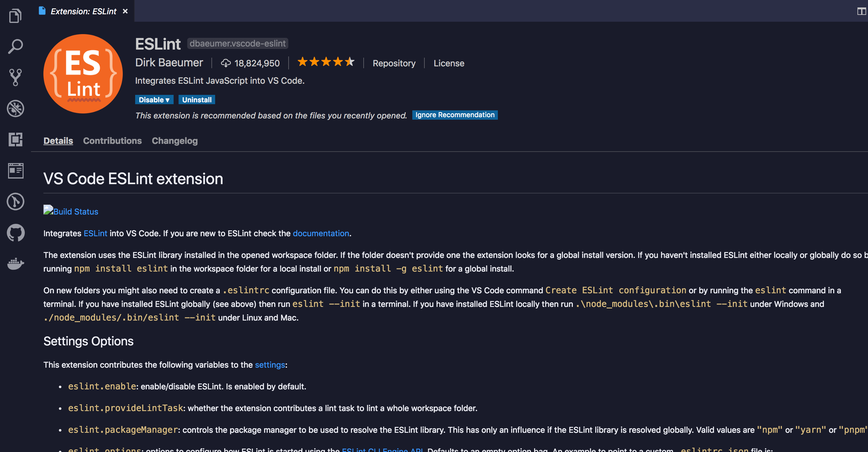Open the documentation hyperlink
This screenshot has height=452, width=868.
coord(321,233)
